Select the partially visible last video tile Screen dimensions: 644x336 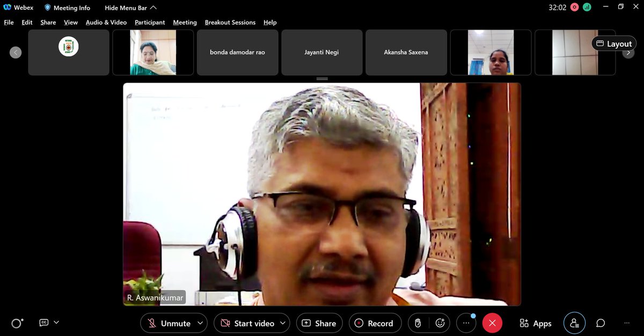pyautogui.click(x=575, y=52)
